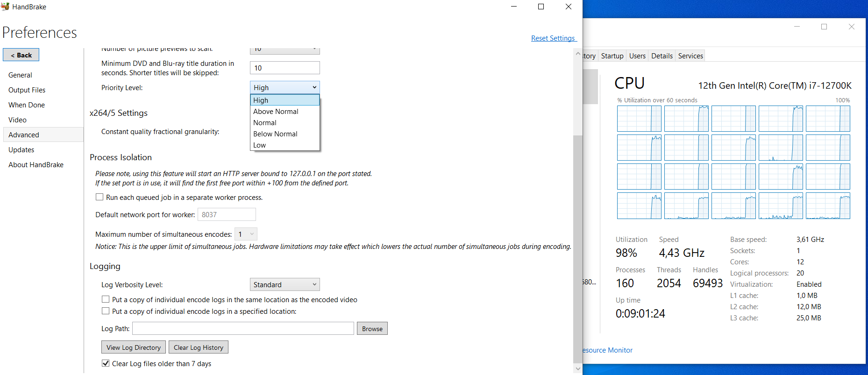Maximize the HandBrake window
The width and height of the screenshot is (868, 375).
click(541, 7)
